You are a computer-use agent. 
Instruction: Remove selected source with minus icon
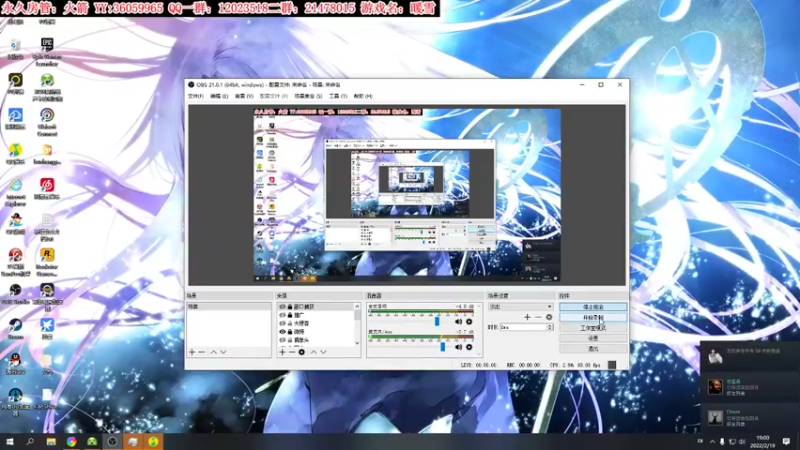[x=292, y=352]
